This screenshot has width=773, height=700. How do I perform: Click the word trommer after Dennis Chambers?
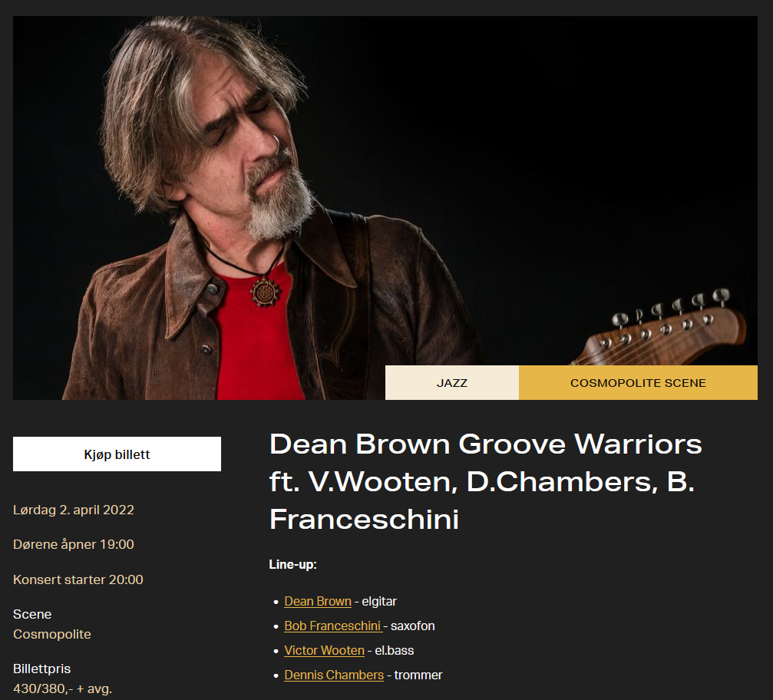[418, 675]
